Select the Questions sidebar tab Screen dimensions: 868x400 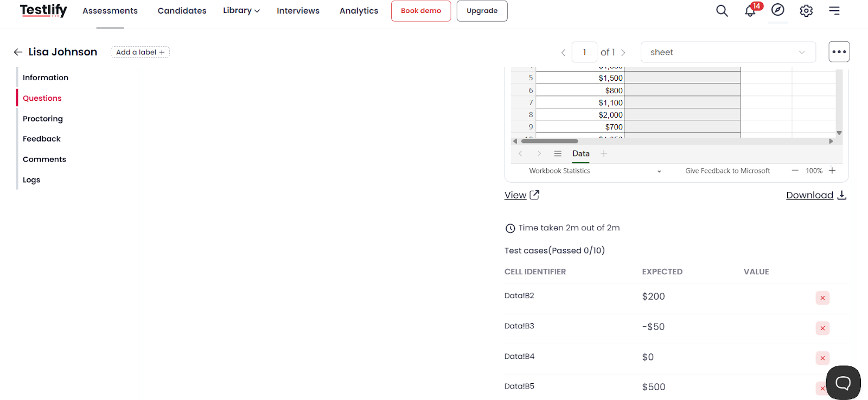(42, 98)
